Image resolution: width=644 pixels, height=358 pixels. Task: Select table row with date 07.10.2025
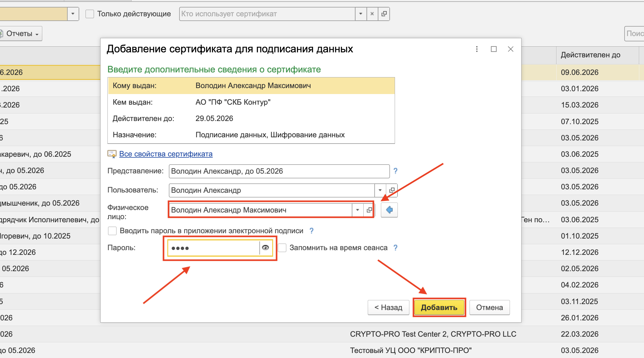(x=579, y=121)
